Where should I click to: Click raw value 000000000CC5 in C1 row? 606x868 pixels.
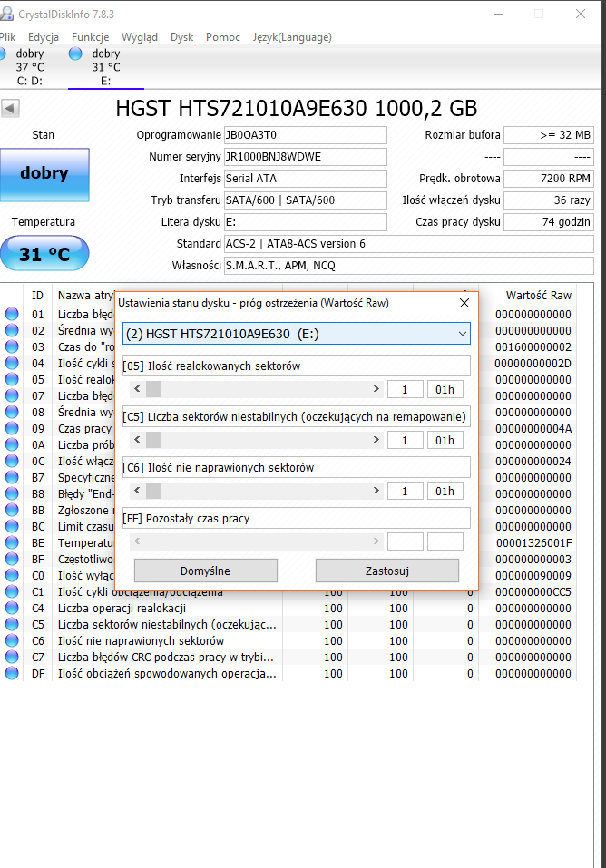[x=533, y=591]
